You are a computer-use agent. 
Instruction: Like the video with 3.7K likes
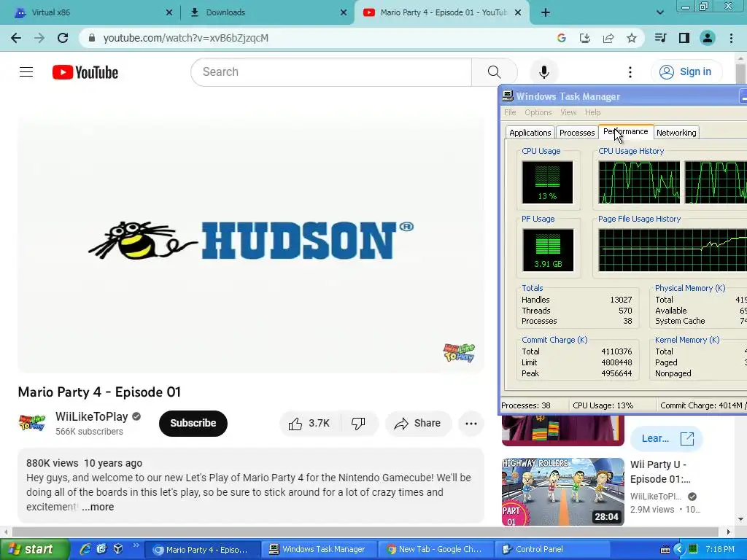(309, 423)
